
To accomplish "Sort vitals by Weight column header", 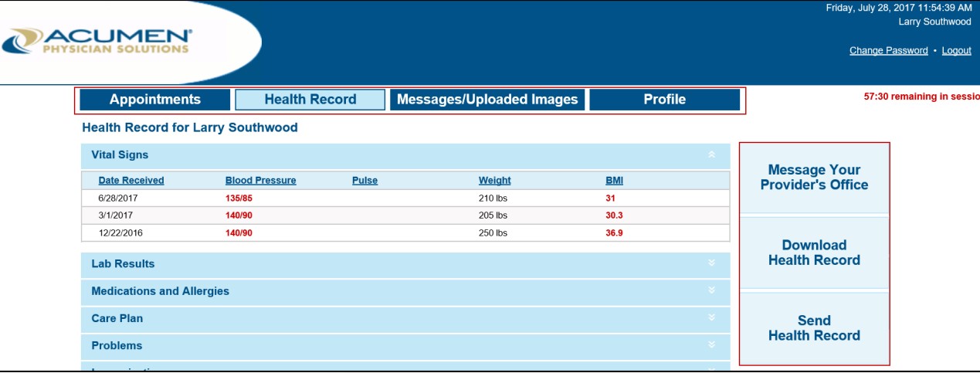I will pos(494,181).
